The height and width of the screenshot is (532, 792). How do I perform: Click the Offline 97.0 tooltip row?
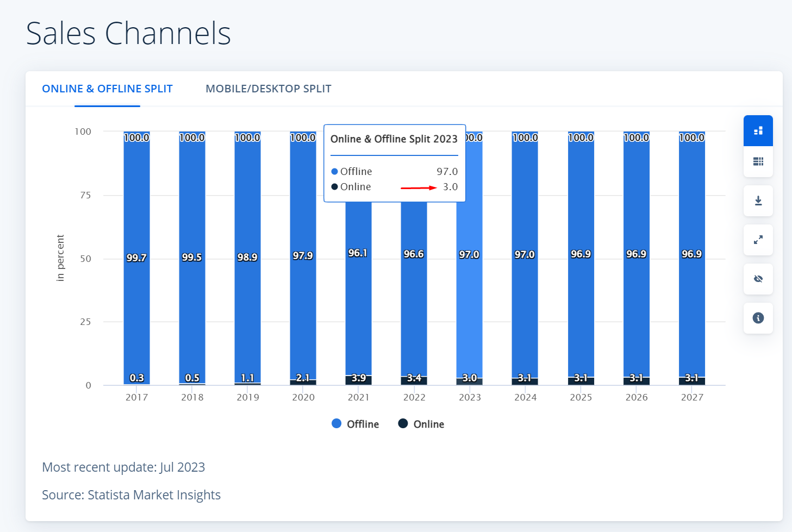coord(394,171)
